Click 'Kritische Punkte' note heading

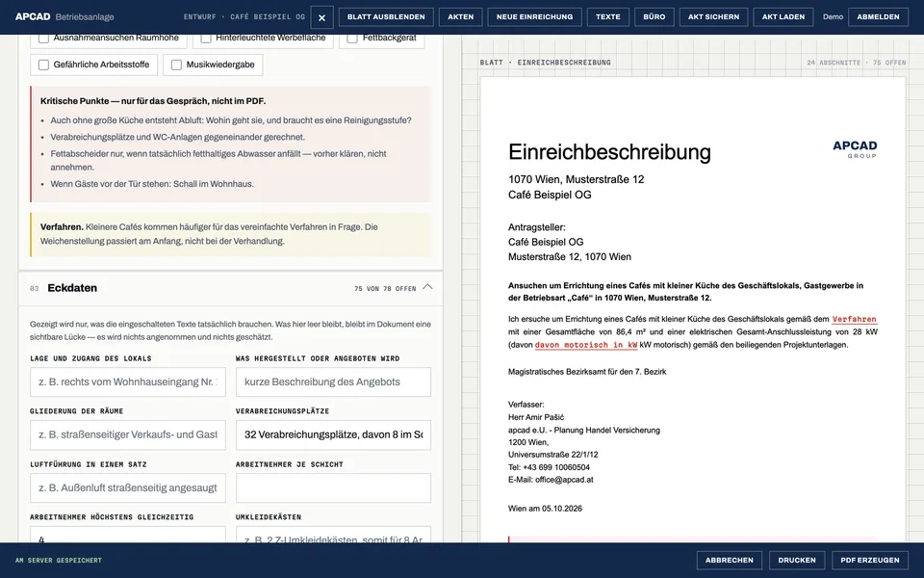click(x=153, y=101)
